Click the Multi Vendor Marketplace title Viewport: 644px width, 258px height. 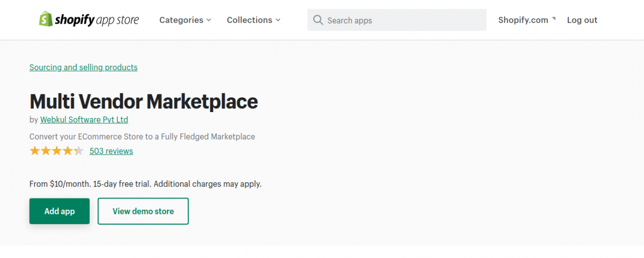[144, 101]
